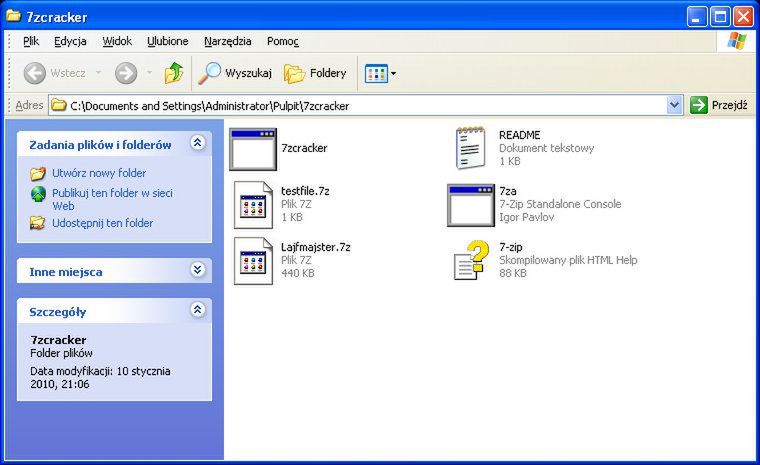The height and width of the screenshot is (465, 760).
Task: Open the Ulubione menu
Action: [168, 41]
